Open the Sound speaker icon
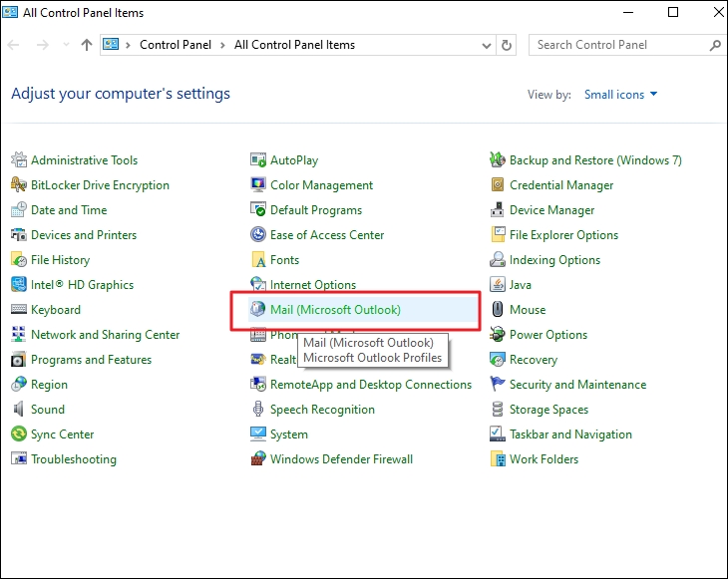The width and height of the screenshot is (728, 579). (x=19, y=410)
